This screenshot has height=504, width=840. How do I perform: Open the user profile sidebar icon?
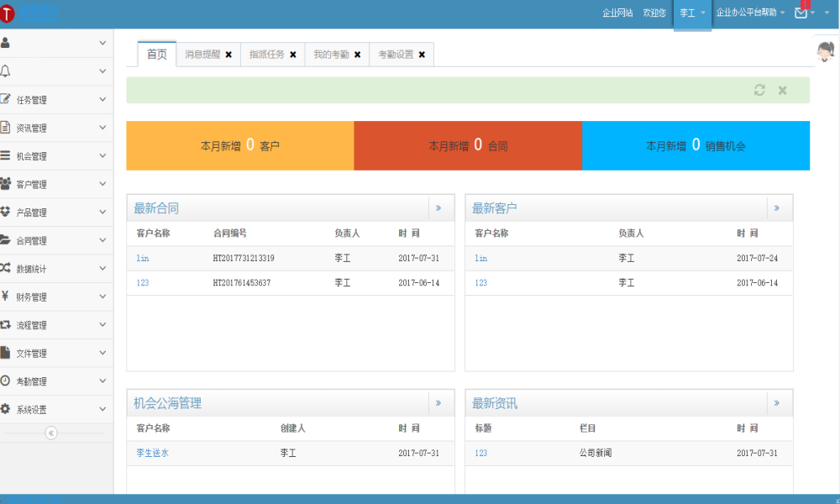[5, 43]
